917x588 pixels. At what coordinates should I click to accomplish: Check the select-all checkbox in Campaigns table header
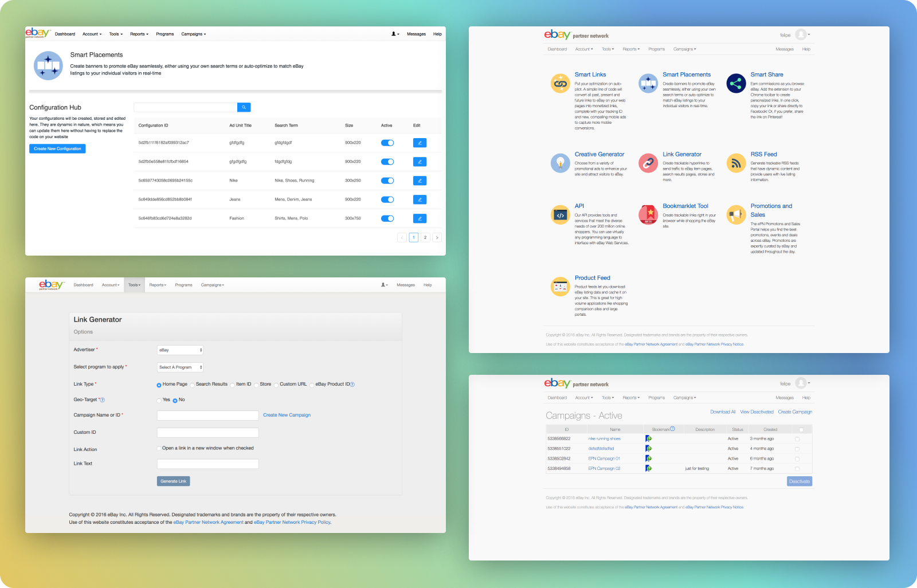point(801,429)
